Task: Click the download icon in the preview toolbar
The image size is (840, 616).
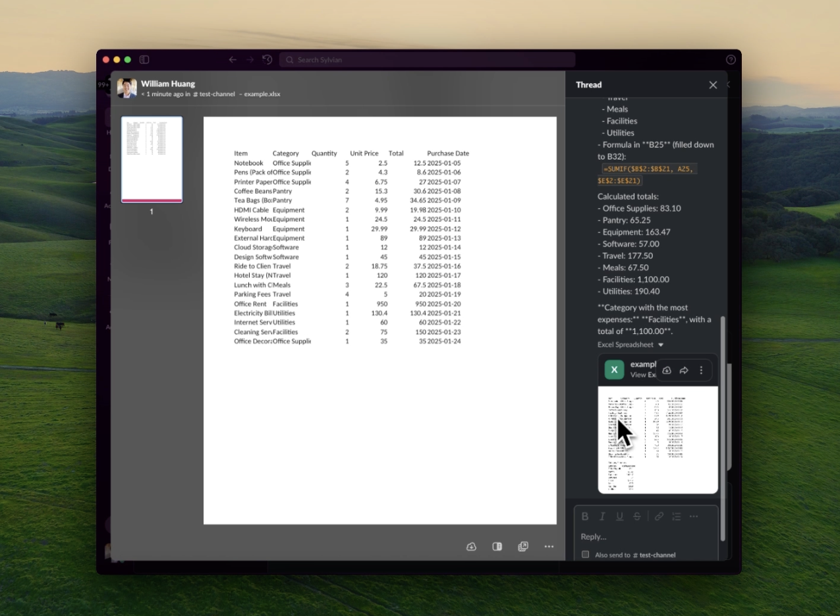Action: coord(470,546)
